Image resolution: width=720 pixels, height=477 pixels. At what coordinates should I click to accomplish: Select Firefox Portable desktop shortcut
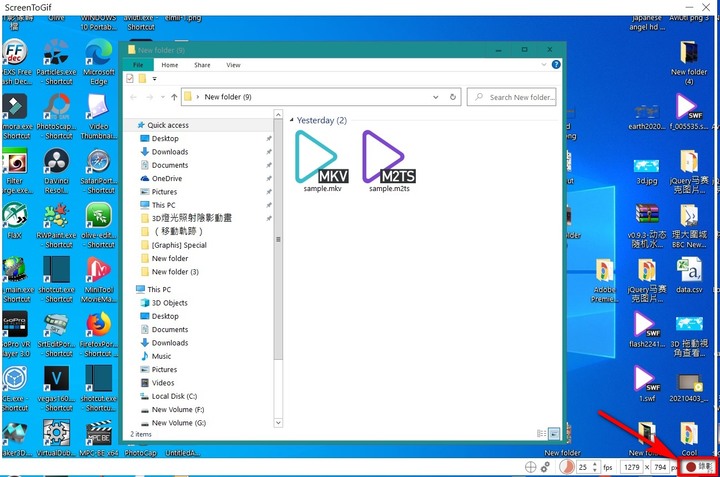click(99, 335)
